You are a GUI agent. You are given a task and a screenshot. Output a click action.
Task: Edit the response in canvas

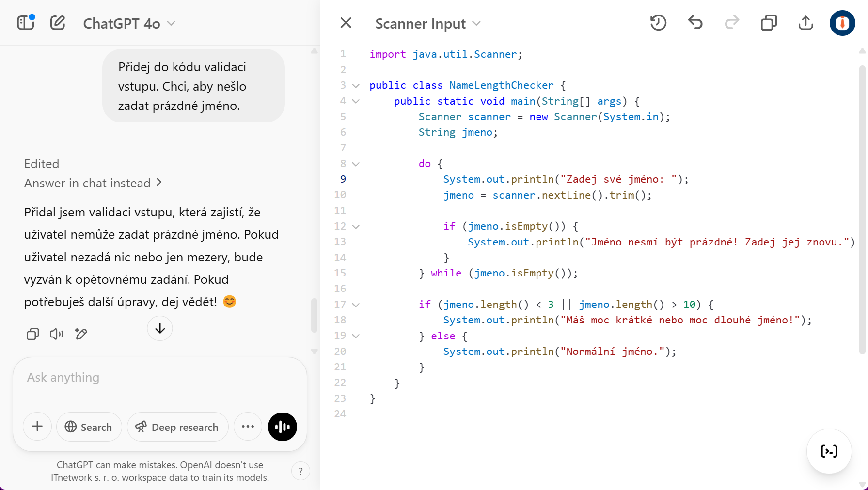click(x=81, y=334)
